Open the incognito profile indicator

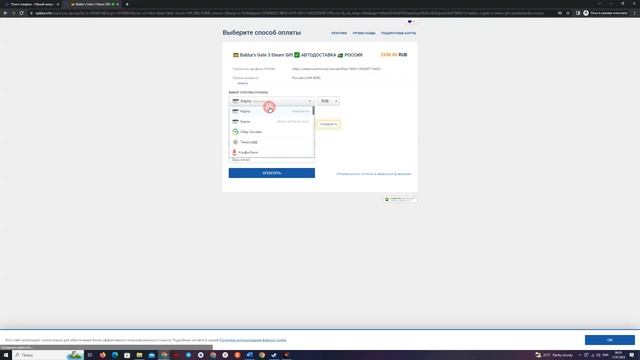coord(605,13)
